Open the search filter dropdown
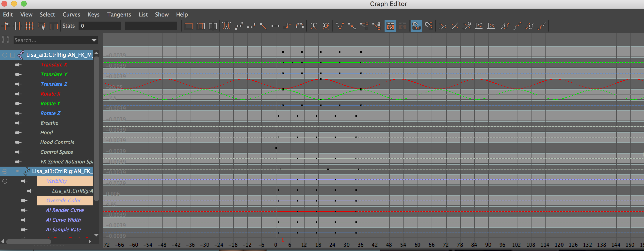644x251 pixels. tap(94, 40)
